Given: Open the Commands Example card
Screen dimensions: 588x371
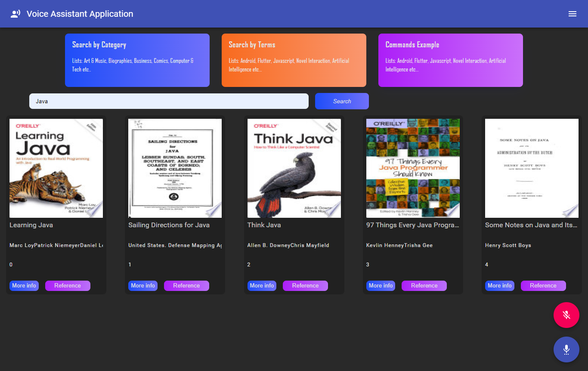Looking at the screenshot, I should pos(451,60).
